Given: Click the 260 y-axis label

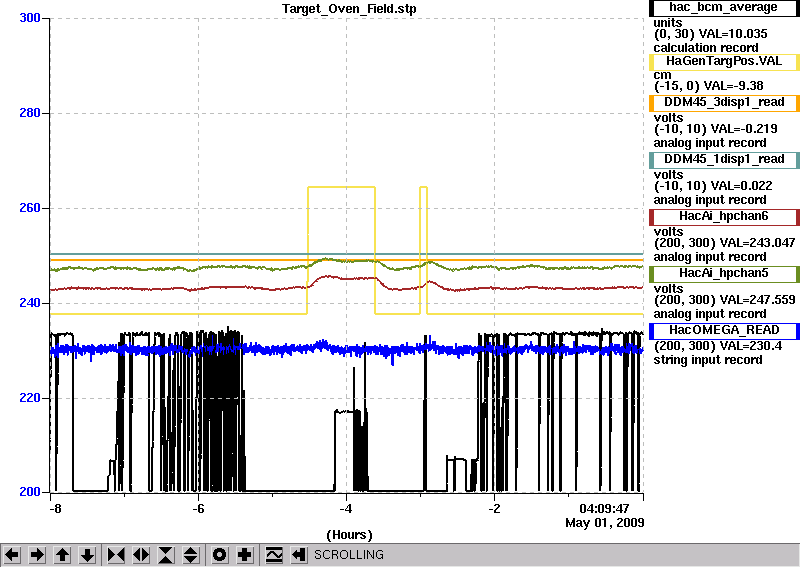Looking at the screenshot, I should pos(30,208).
